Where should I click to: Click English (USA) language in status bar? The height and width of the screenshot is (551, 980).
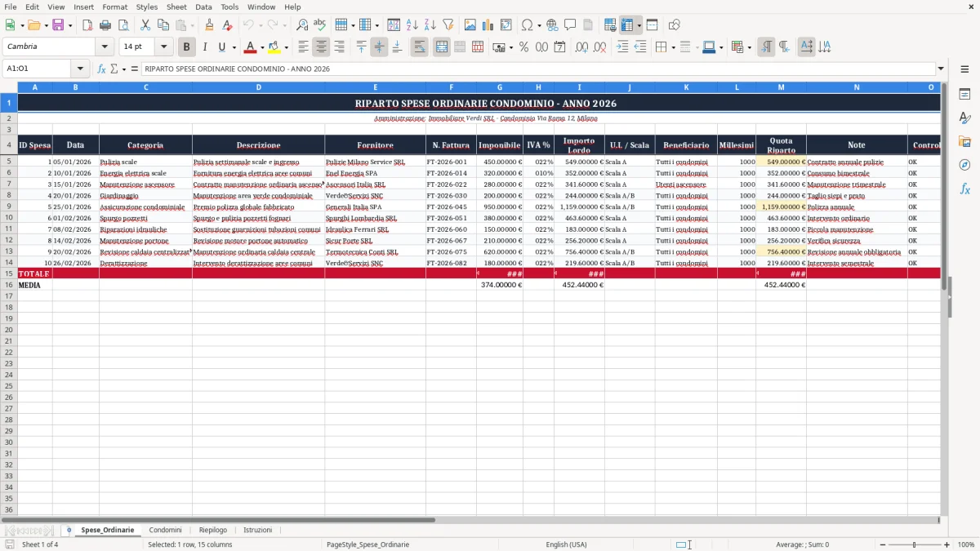coord(567,544)
